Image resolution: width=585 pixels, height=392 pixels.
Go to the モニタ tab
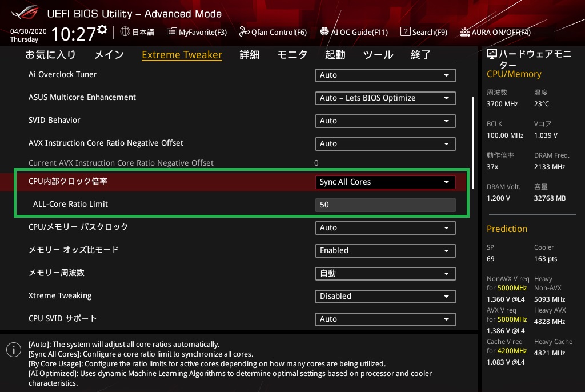[x=292, y=54]
